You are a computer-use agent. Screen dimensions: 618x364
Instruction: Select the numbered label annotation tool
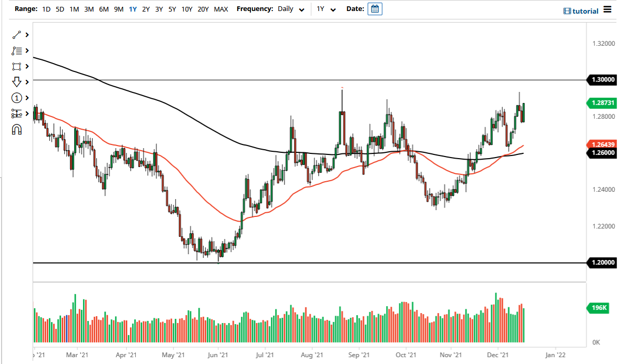coord(16,98)
